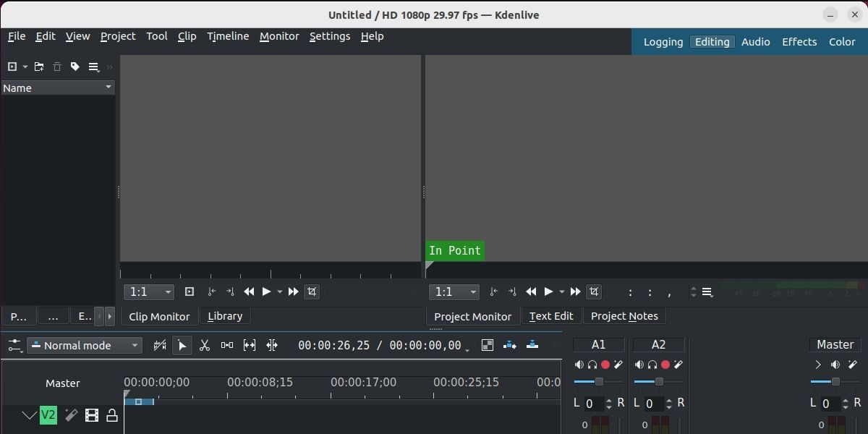
Task: Create a new folder in the project bin
Action: tap(39, 67)
